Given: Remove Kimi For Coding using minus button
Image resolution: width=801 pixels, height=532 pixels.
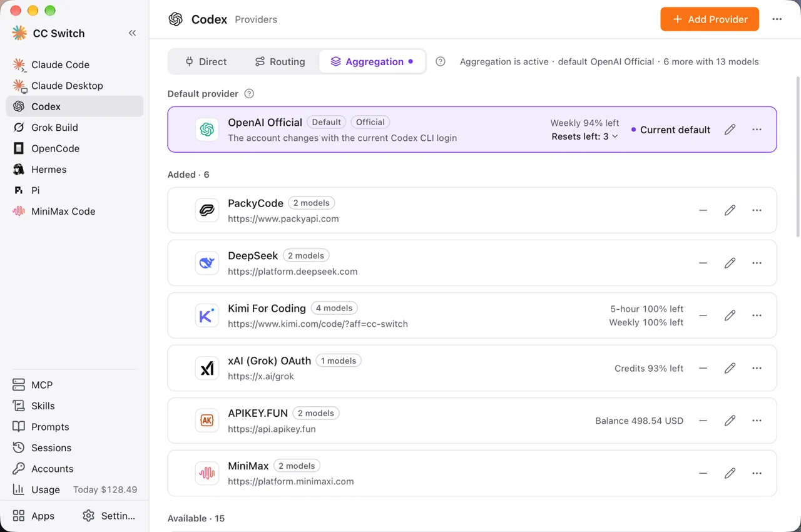Looking at the screenshot, I should click(703, 315).
